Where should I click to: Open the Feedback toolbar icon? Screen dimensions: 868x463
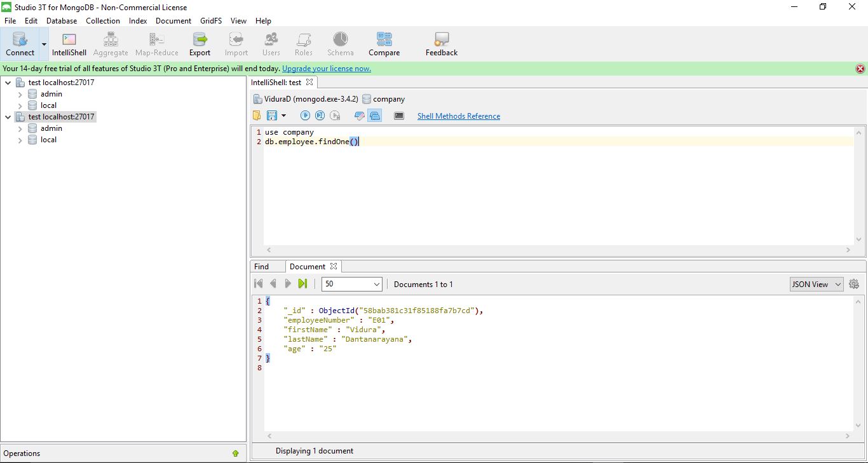[442, 44]
